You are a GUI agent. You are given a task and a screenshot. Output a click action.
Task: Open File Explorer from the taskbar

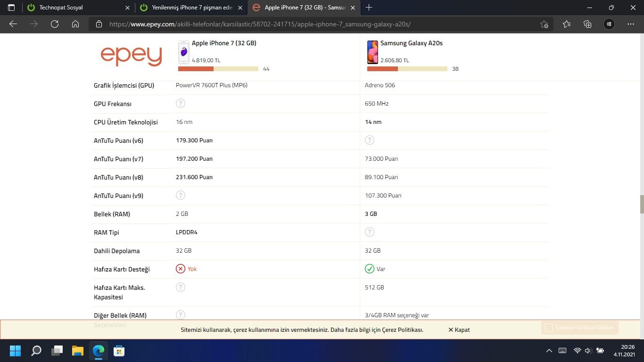[x=77, y=351]
